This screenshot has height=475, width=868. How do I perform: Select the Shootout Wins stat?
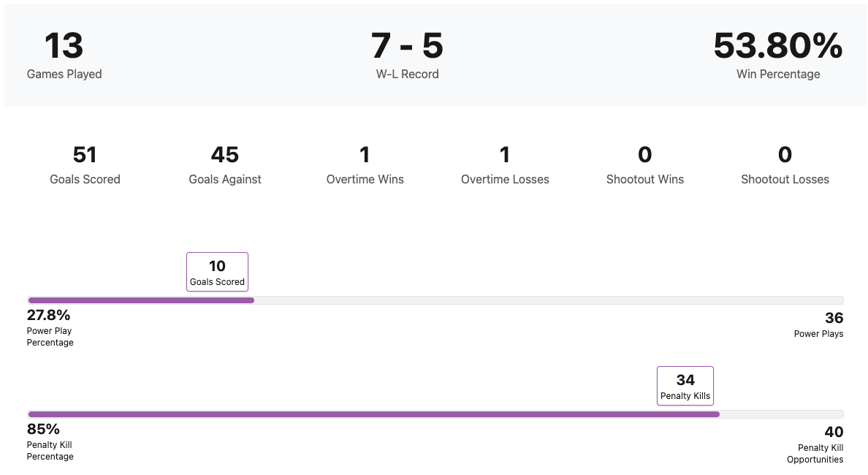644,165
